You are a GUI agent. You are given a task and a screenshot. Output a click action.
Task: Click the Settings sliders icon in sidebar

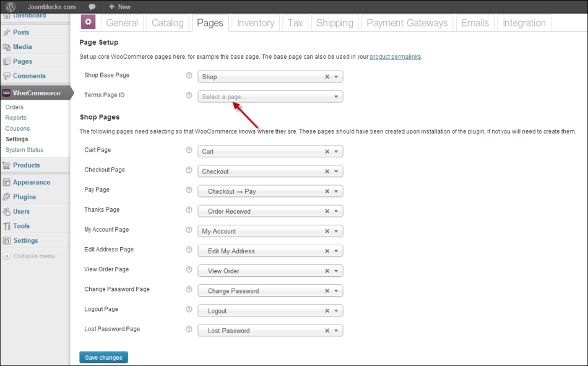point(6,241)
